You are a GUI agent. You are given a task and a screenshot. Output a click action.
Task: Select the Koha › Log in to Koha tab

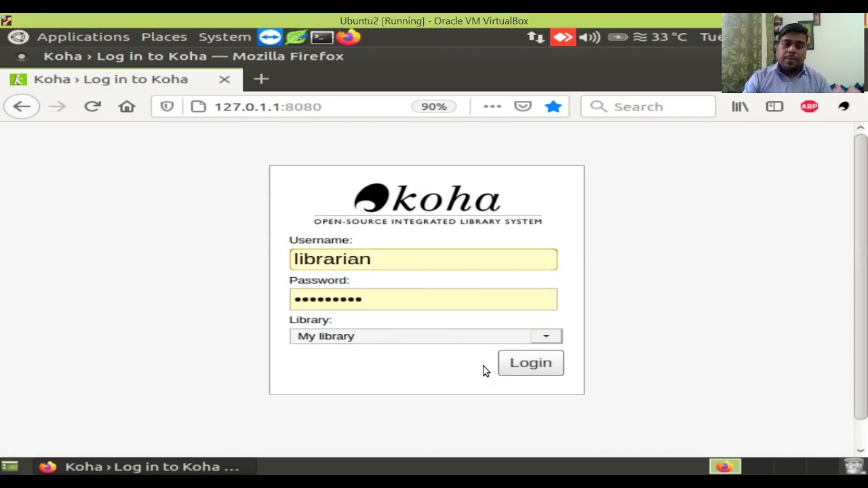pos(121,79)
